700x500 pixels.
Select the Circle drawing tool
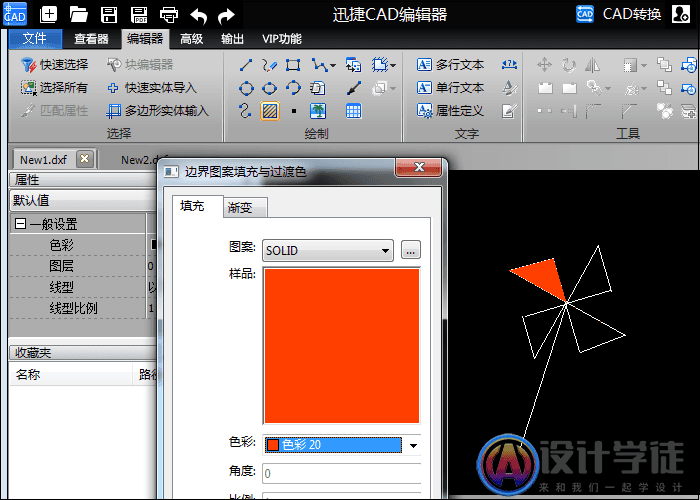pos(246,88)
